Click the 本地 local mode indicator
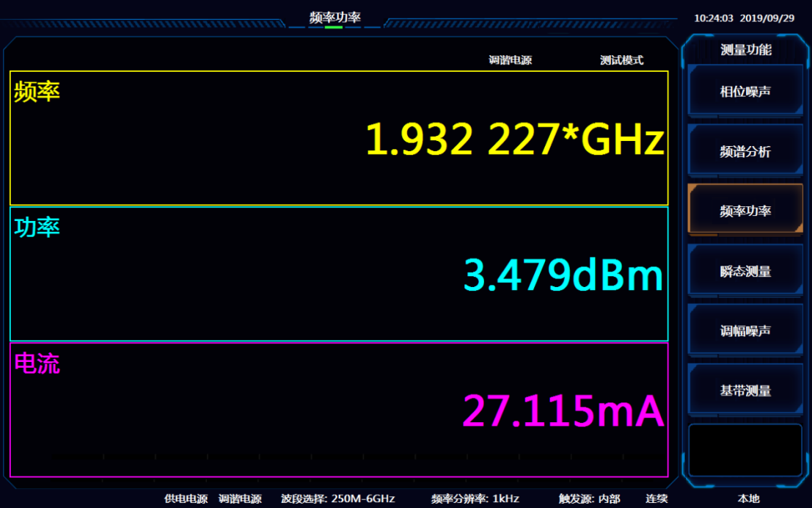This screenshot has height=508, width=812. (x=749, y=498)
